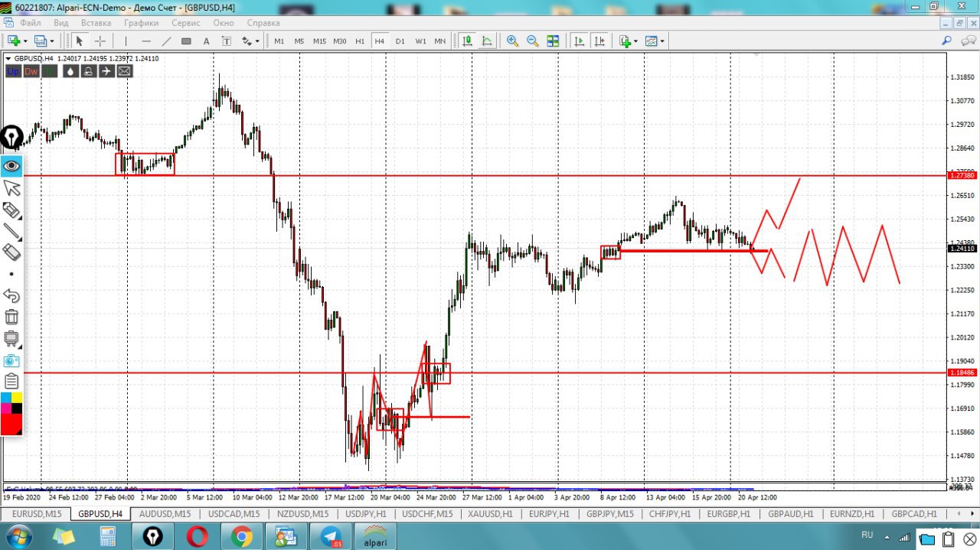Click the search magnifier icon
This screenshot has width=980, height=550.
(x=947, y=41)
